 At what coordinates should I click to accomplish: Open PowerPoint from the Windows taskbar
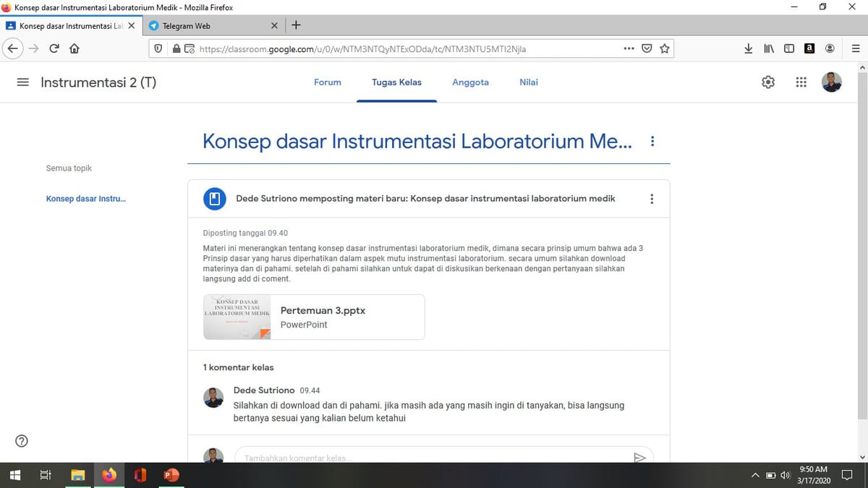click(x=171, y=475)
